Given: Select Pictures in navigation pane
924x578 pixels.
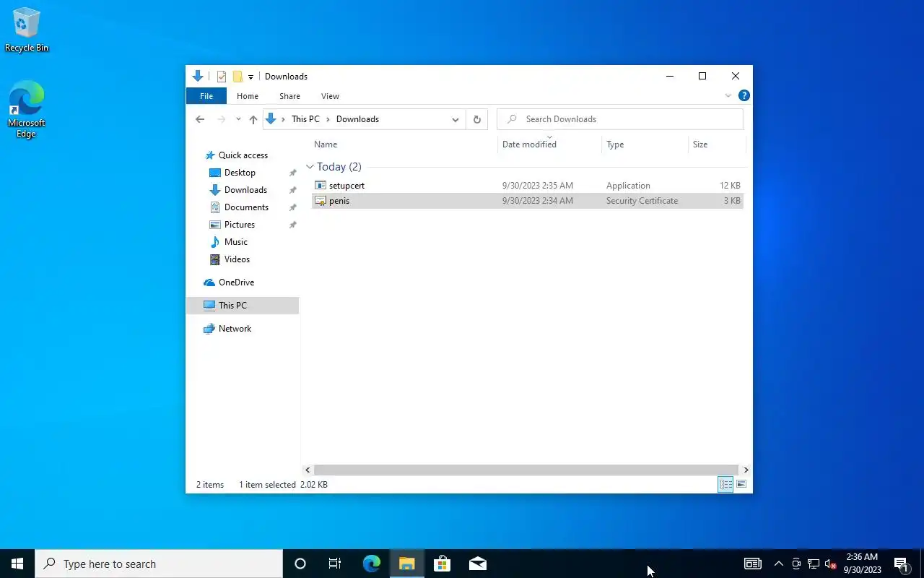Looking at the screenshot, I should tap(240, 225).
